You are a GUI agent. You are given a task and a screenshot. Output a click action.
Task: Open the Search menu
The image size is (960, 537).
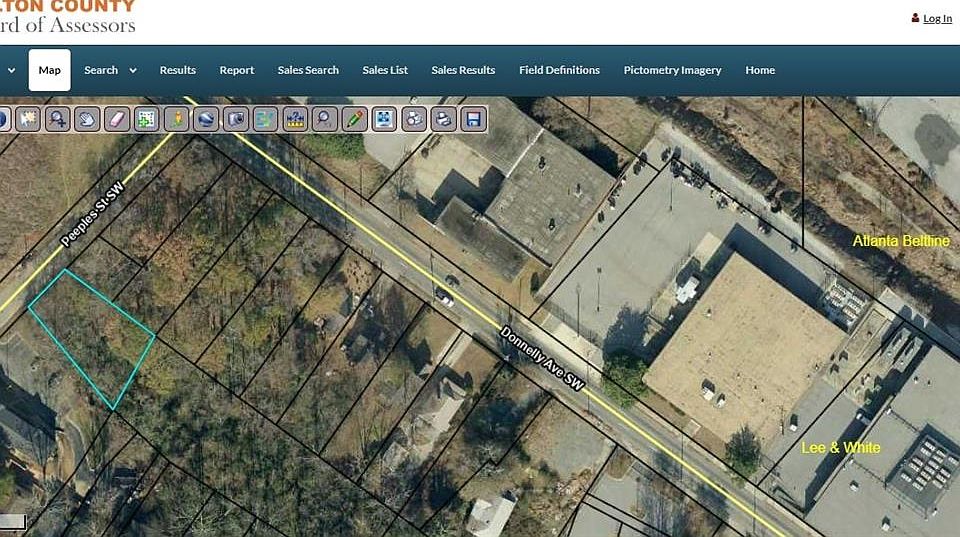[x=101, y=70]
